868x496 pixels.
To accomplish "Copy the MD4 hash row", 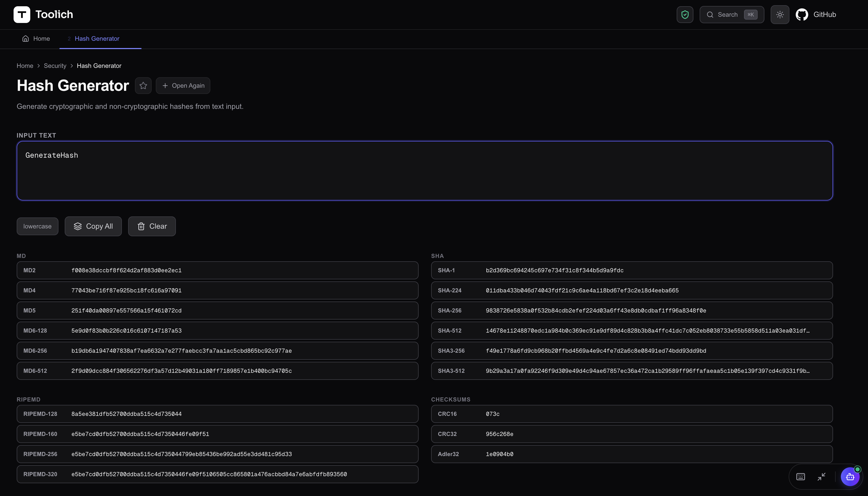I will [x=217, y=290].
